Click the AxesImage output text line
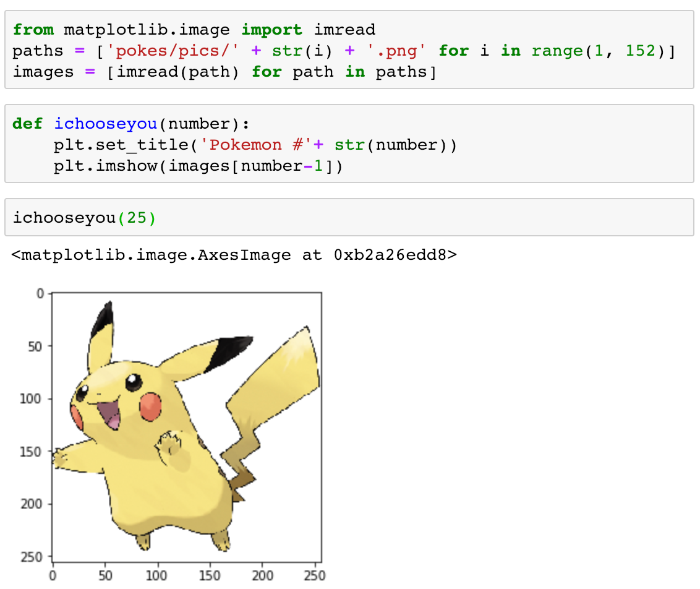The height and width of the screenshot is (589, 700). pos(234,255)
